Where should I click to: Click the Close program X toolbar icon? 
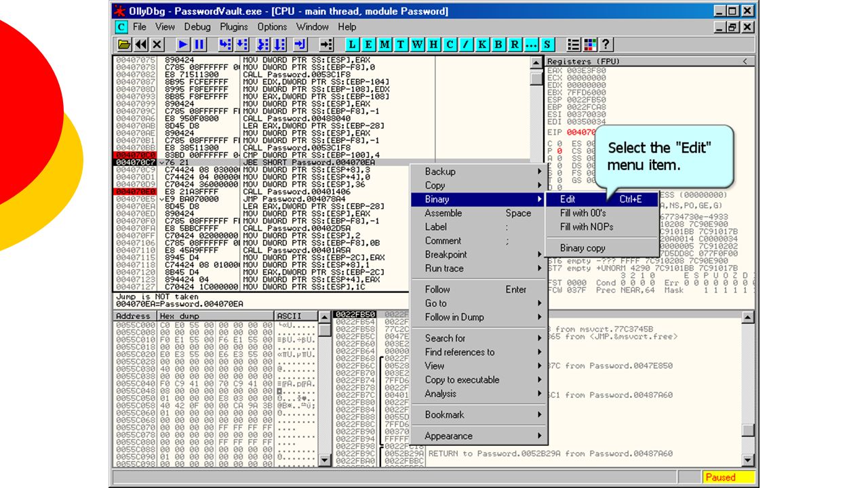click(157, 45)
